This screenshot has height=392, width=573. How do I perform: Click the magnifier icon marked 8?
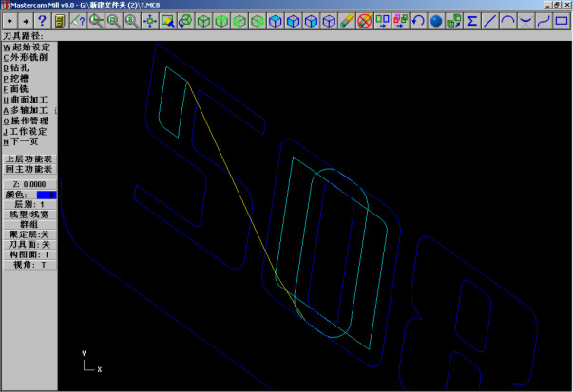(131, 21)
